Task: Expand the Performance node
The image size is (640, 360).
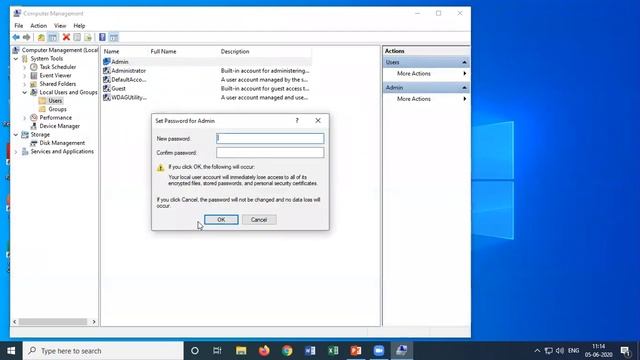Action: [24, 118]
